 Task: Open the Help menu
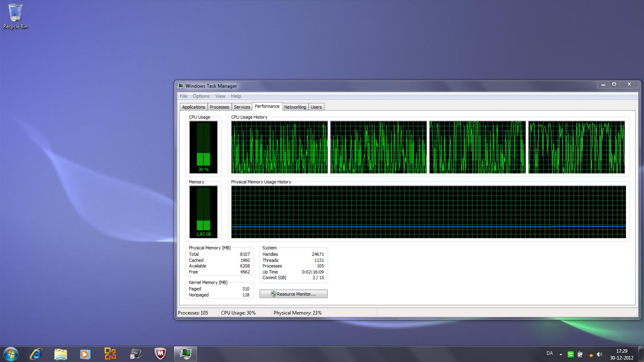coord(236,96)
